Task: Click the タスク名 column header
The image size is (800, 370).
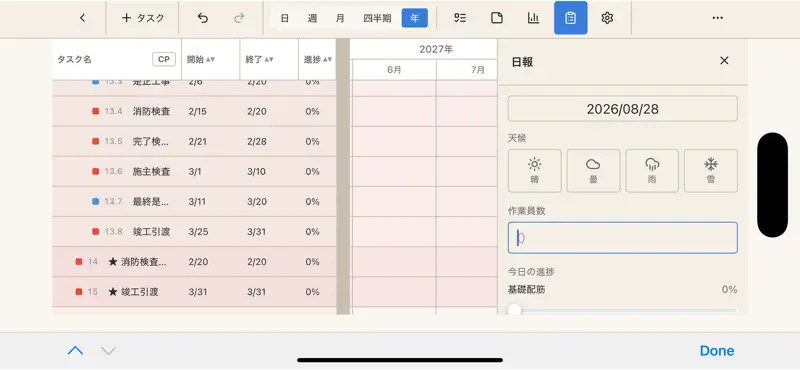Action: [x=74, y=59]
